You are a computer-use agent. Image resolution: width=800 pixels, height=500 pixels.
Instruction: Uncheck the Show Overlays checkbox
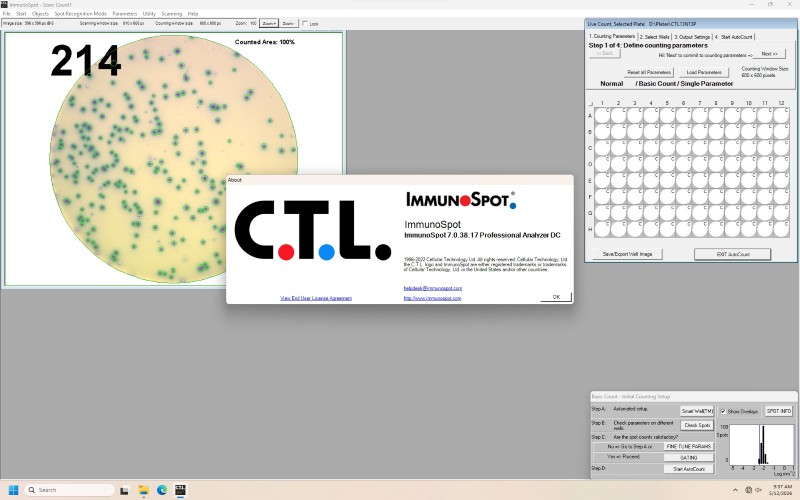coord(723,411)
